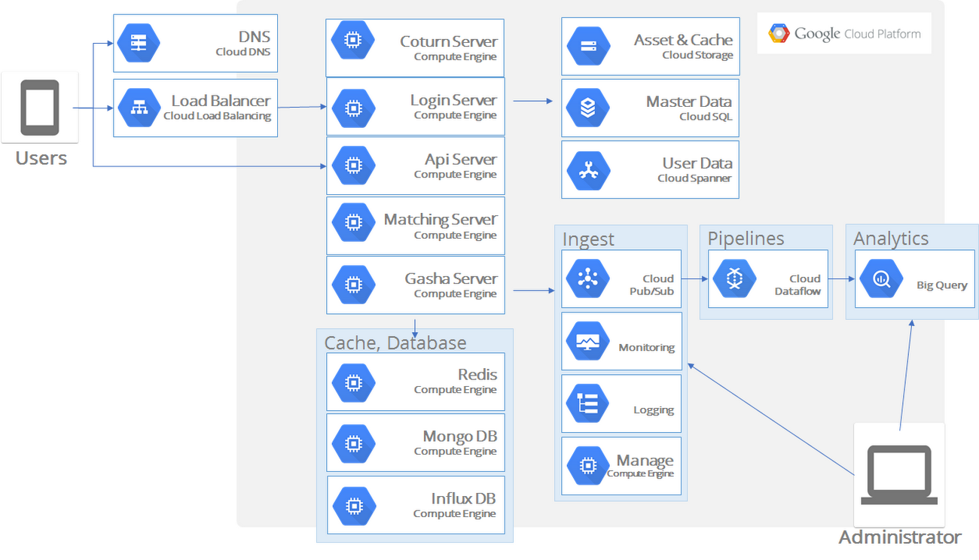Click the Monitoring label text
979x560 pixels.
pyautogui.click(x=646, y=347)
